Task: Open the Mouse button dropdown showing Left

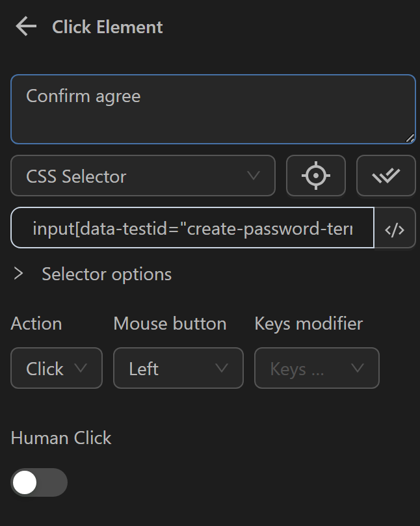Action: [178, 368]
